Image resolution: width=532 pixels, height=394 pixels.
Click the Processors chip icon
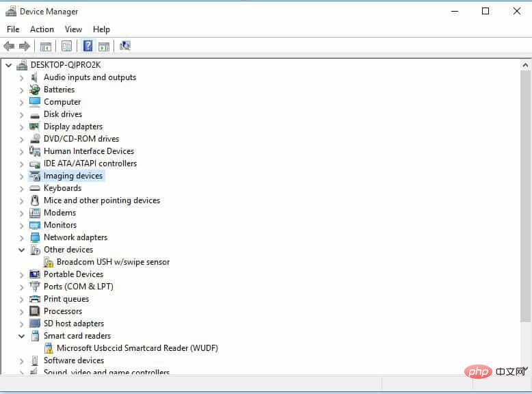point(35,311)
